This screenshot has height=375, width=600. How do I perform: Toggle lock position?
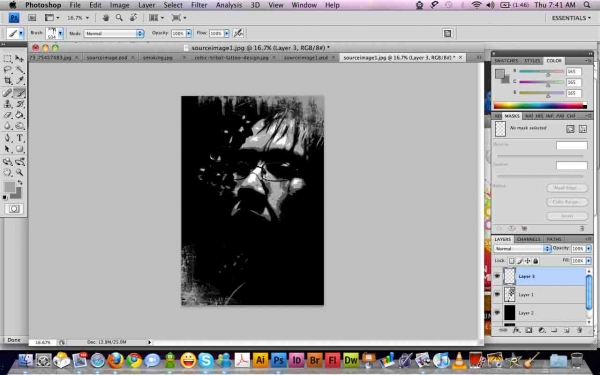click(x=528, y=261)
